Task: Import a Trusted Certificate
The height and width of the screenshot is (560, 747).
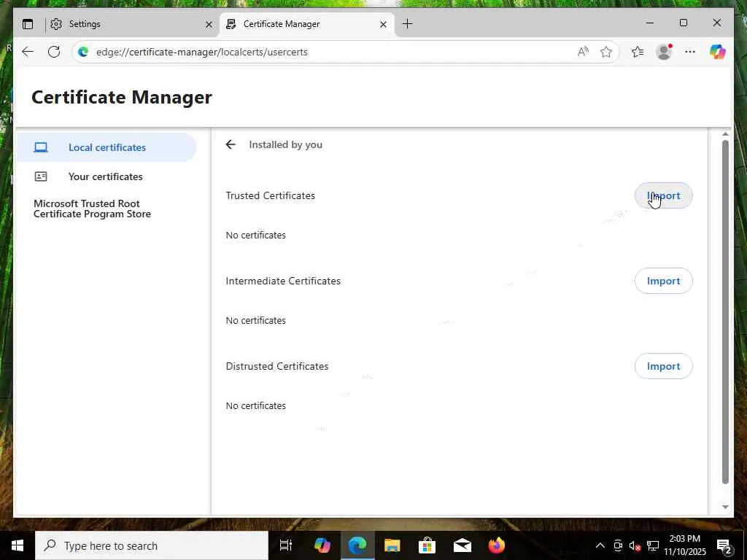Action: click(663, 195)
